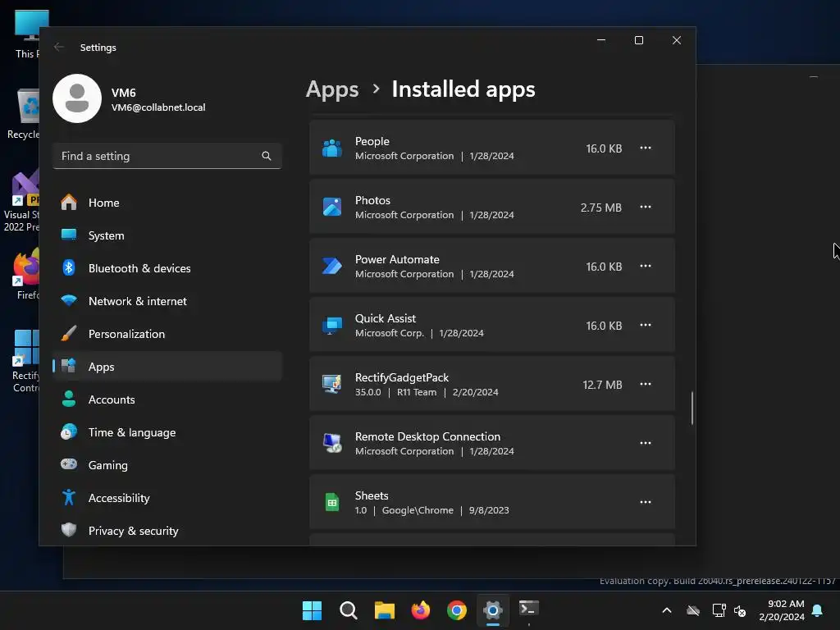Screen dimensions: 840x630
Task: Open more options for Power Automate
Action: [646, 266]
